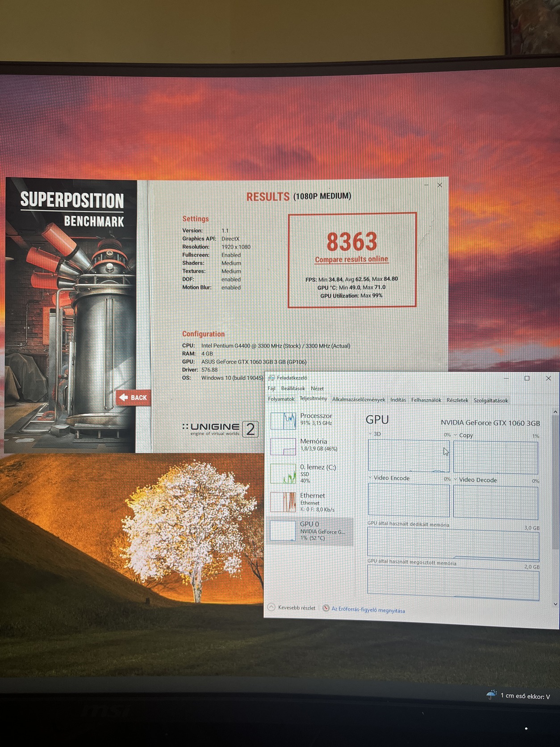This screenshot has height=747, width=560.
Task: Click the Video Decode usage graph
Action: tap(496, 502)
